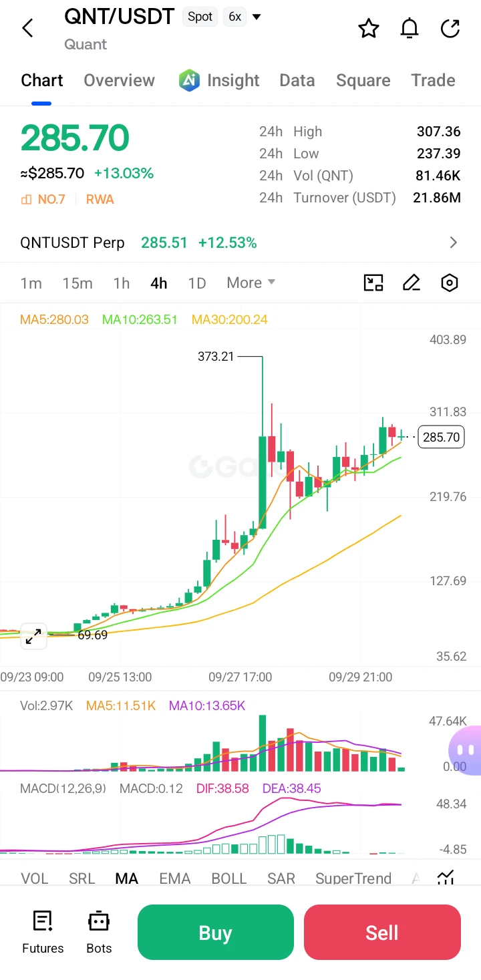Toggle the VOL indicator
Screen dimensions: 481x980
tap(35, 878)
